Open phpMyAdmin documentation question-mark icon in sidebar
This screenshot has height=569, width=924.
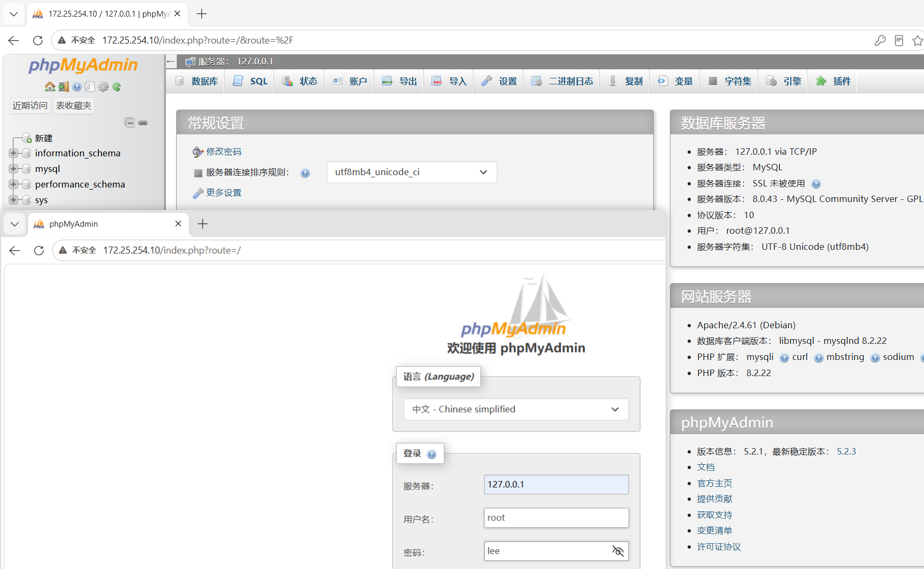point(77,87)
